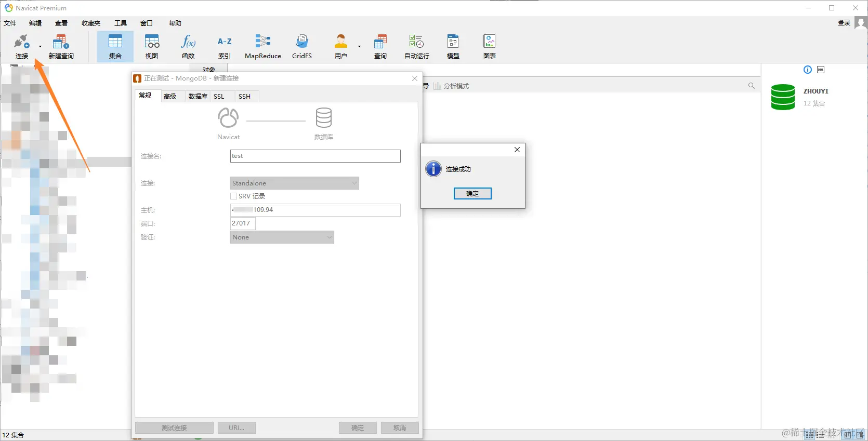This screenshot has width=868, height=441.
Task: Click the 新建查询 toolbar icon
Action: coord(61,47)
